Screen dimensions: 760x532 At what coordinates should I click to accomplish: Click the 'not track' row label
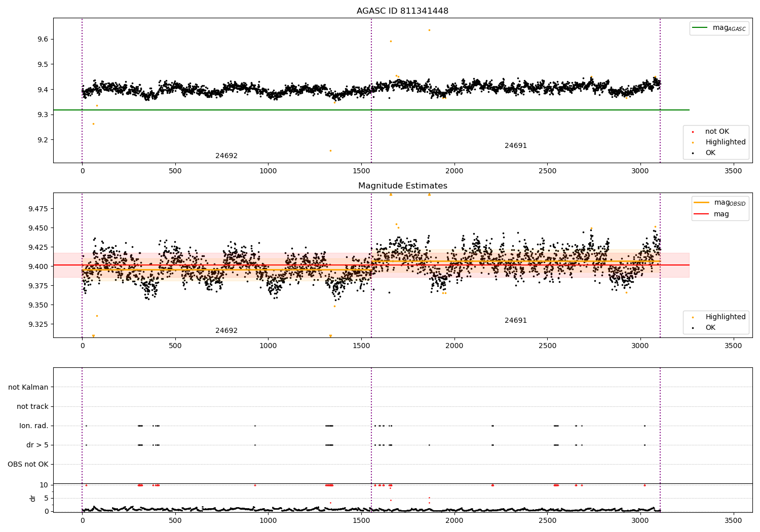click(x=32, y=406)
